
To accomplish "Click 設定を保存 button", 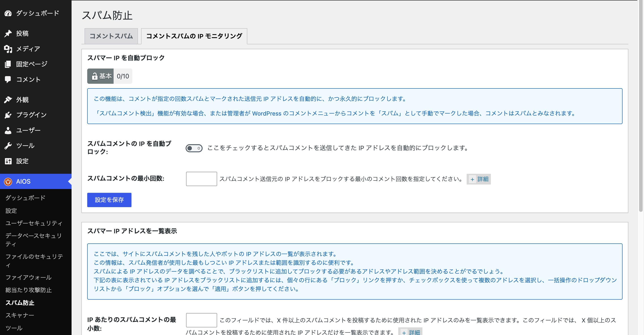I will point(109,200).
